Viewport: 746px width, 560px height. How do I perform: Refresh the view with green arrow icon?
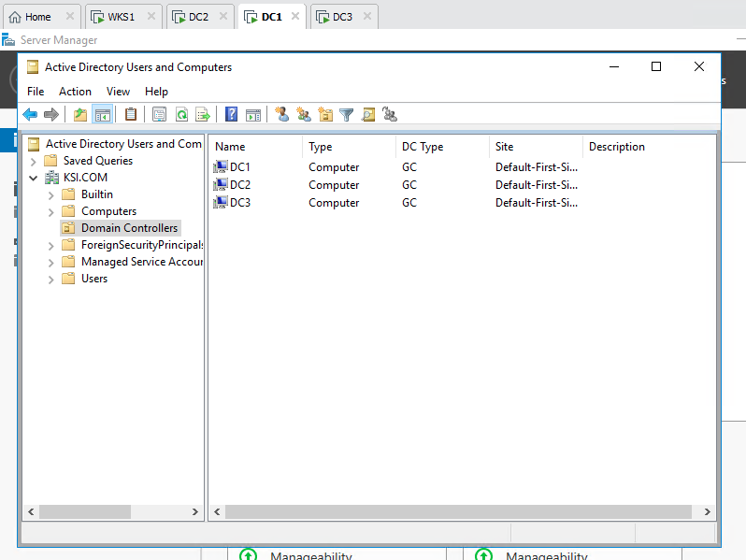[x=181, y=115]
